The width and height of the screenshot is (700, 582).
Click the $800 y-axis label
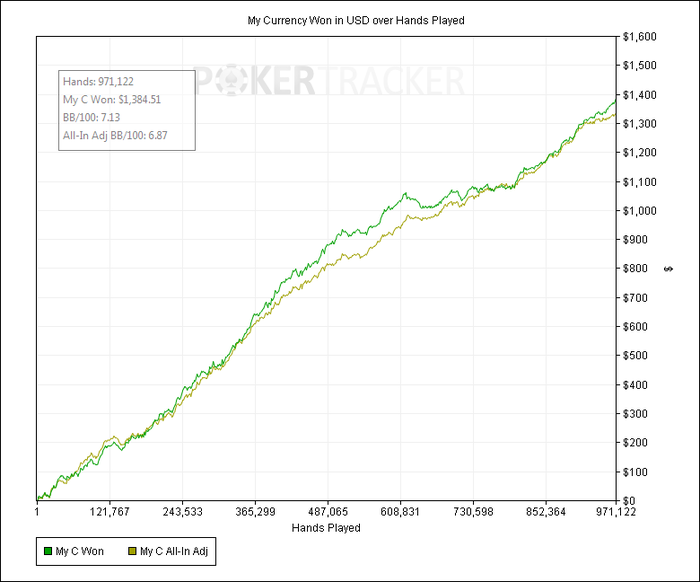[x=635, y=268]
